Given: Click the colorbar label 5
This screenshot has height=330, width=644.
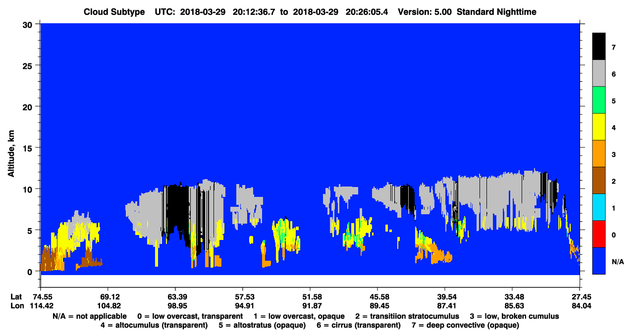Looking at the screenshot, I should pos(613,101).
